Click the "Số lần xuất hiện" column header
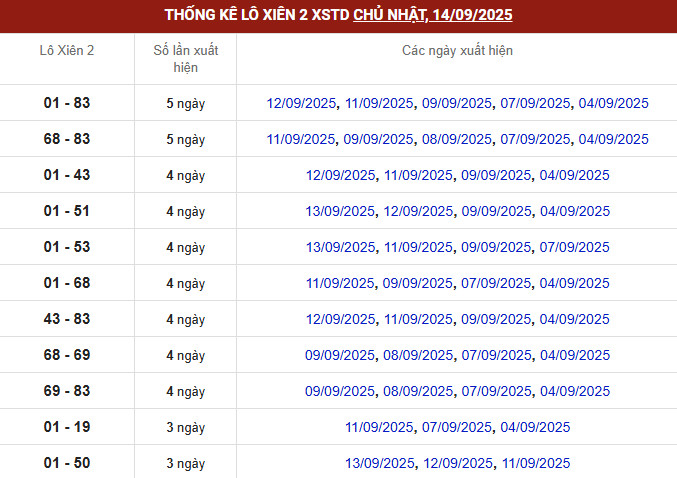 [x=186, y=59]
